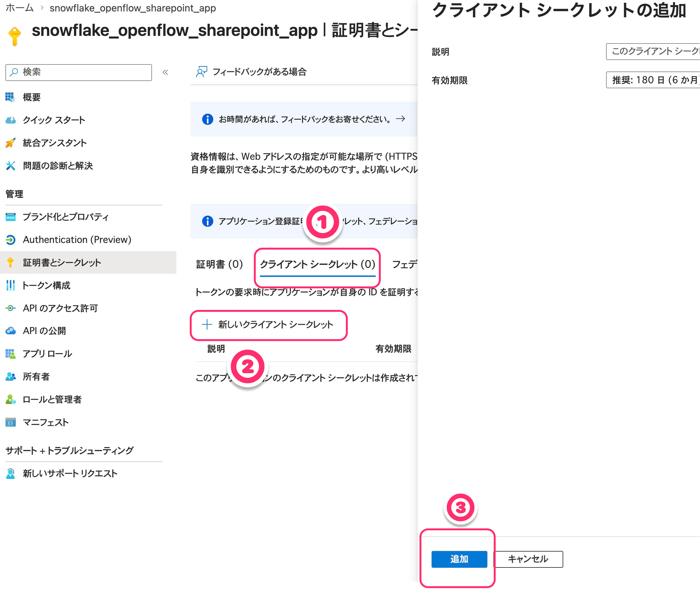Open Authentication (Preview) settings
700x590 pixels.
pos(76,240)
